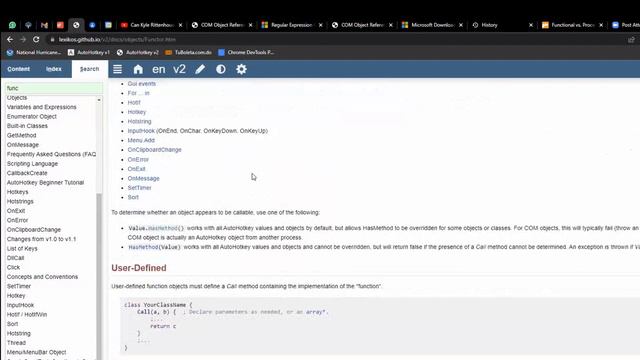This screenshot has width=640, height=360.
Task: Click the 'User-Defined' section heading
Action: pyautogui.click(x=139, y=268)
